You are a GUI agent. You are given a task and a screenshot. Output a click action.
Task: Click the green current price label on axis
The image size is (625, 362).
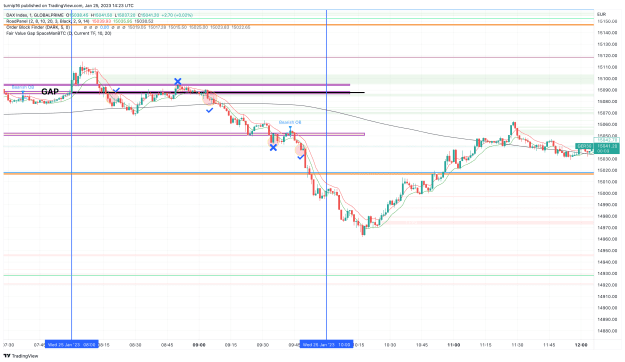click(x=607, y=148)
